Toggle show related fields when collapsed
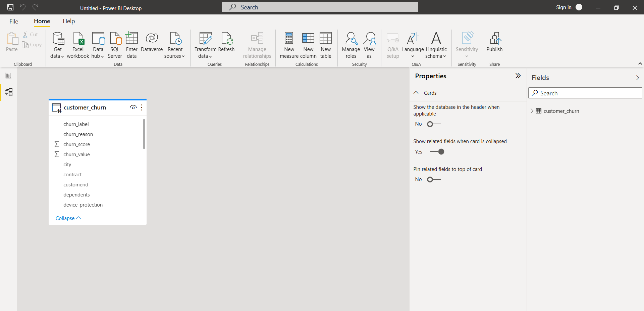644x311 pixels. click(437, 152)
